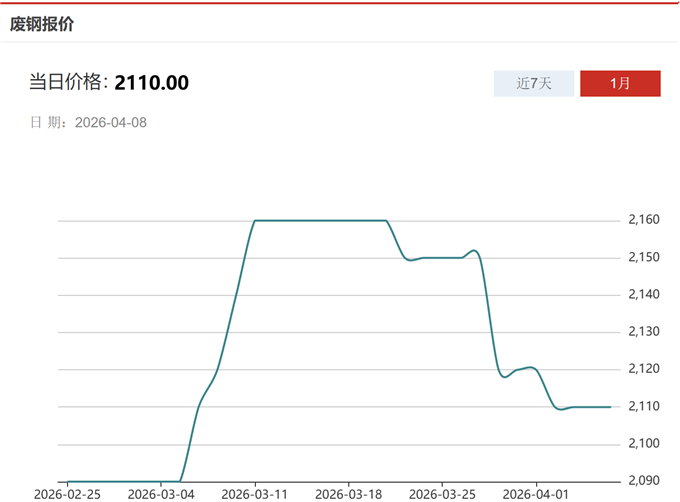
Task: Select the 2026-03-11 x-axis date label
Action: tap(255, 493)
